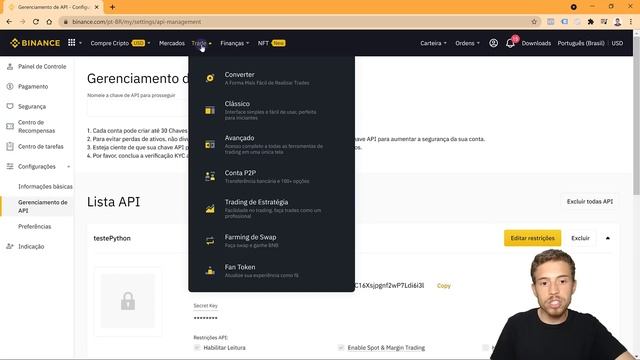Open a new browser tab
The width and height of the screenshot is (640, 360).
(112, 7)
